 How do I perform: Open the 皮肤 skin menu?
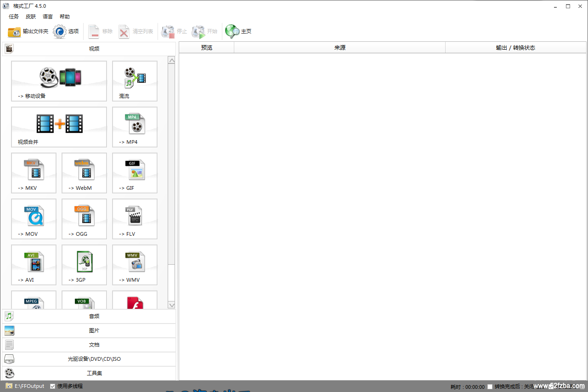pos(31,17)
